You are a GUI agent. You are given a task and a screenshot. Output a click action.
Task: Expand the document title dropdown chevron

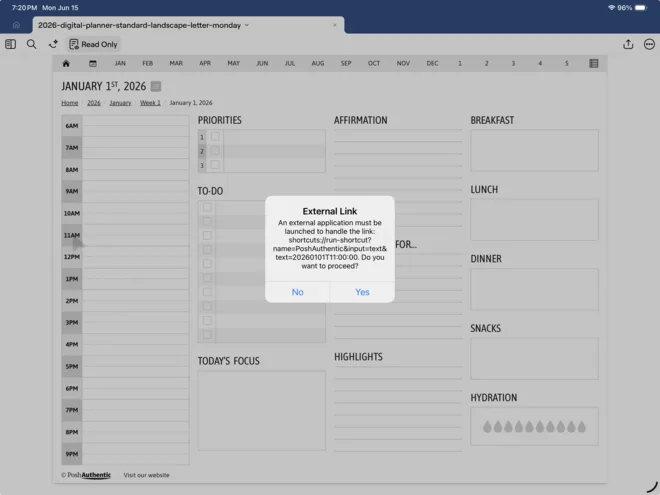click(247, 25)
